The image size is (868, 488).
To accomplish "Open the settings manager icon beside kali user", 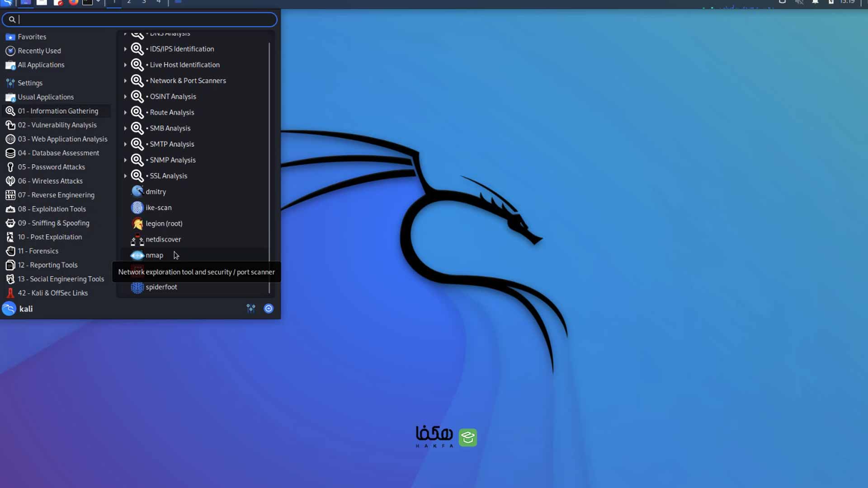I will click(251, 308).
